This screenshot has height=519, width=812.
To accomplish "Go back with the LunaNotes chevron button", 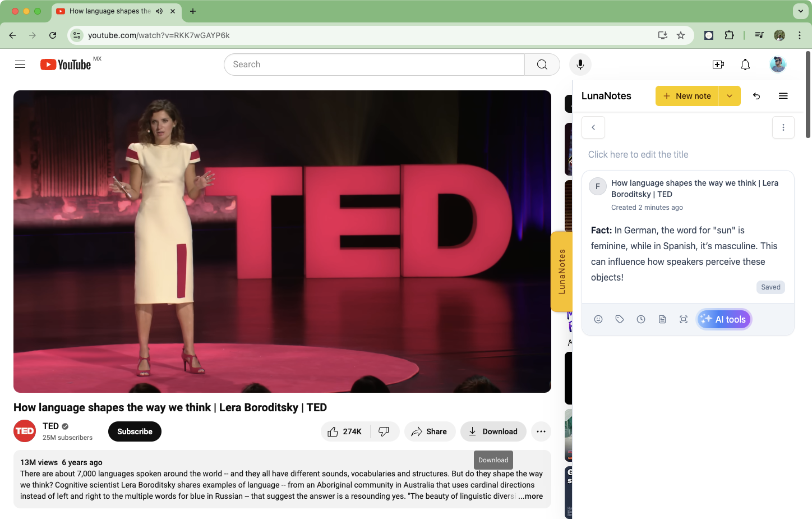I will coord(593,127).
